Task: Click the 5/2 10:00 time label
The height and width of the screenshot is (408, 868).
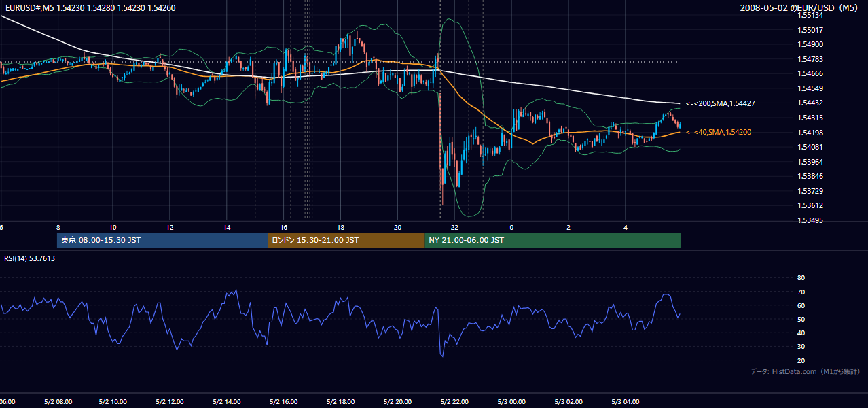Action: click(114, 402)
